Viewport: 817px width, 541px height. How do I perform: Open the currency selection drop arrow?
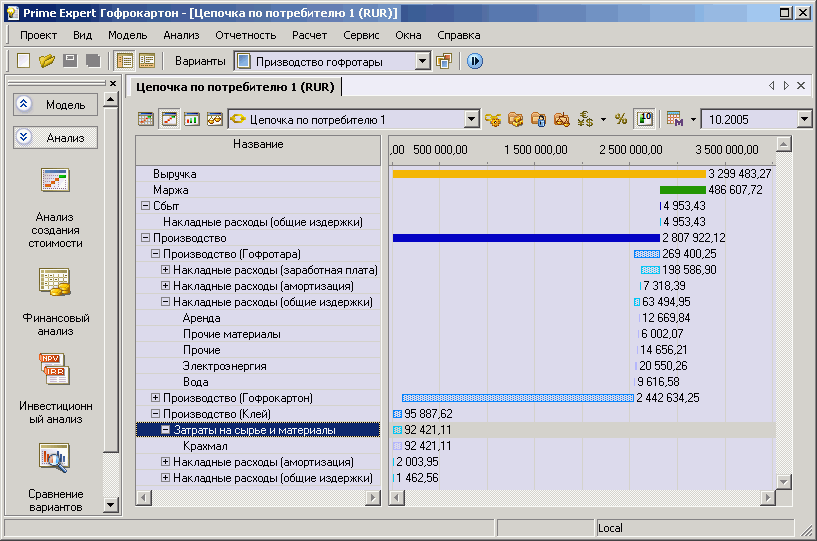click(603, 120)
